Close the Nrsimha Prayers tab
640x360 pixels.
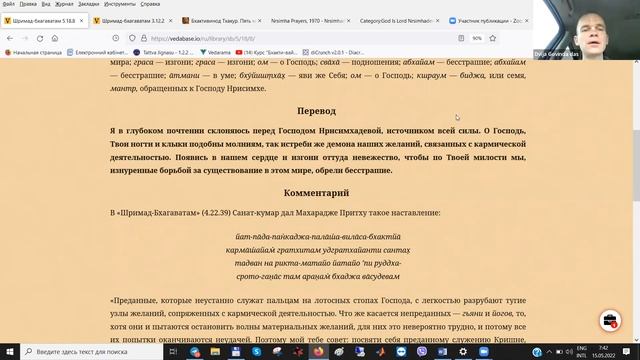(x=348, y=20)
